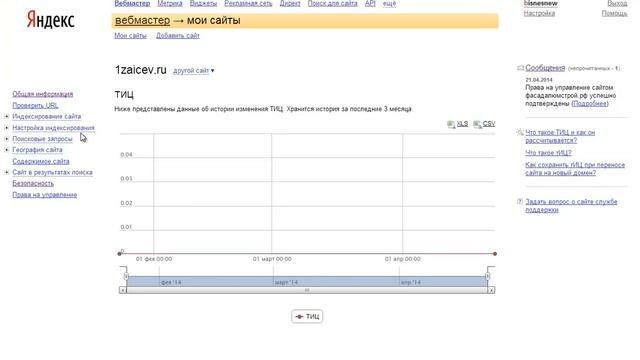
Task: Open the Директ top navigation item
Action: coord(290,3)
